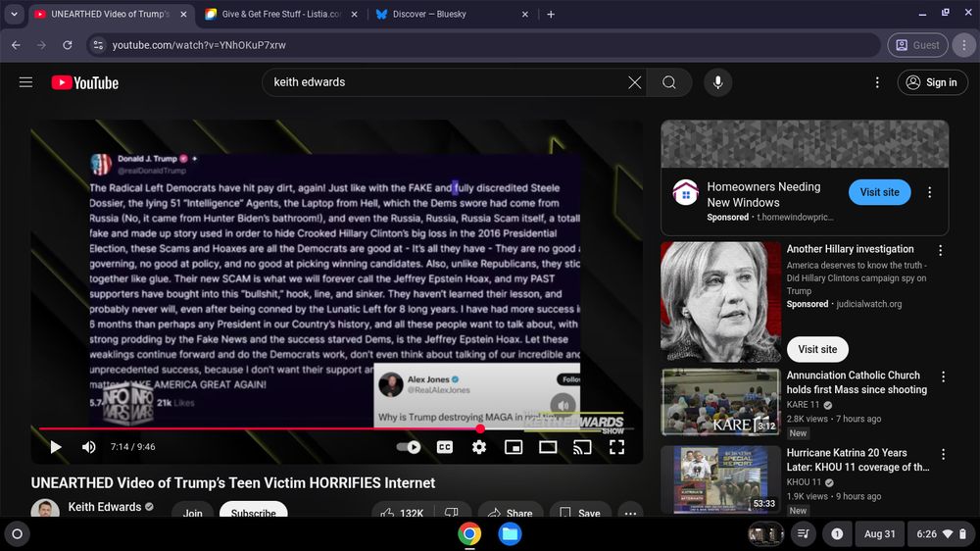Open the Keith Edwards channel name
The height and width of the screenshot is (551, 980).
click(105, 507)
